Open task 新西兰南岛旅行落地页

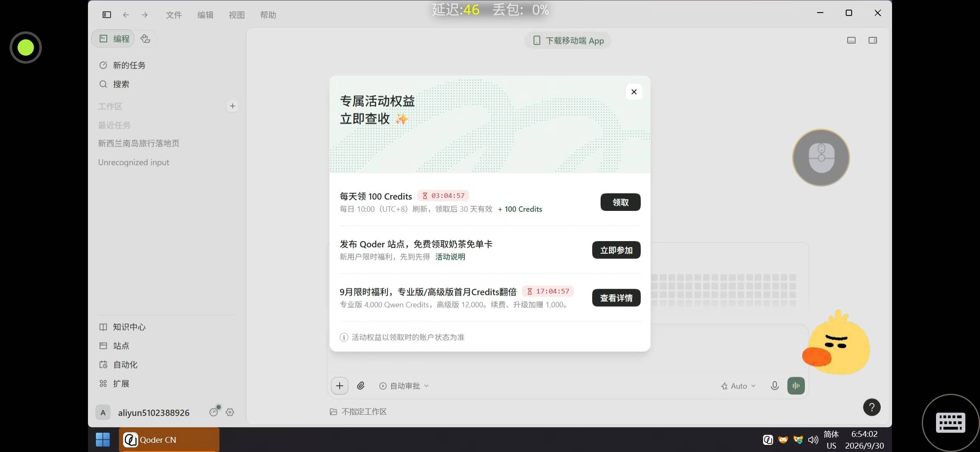click(x=139, y=143)
